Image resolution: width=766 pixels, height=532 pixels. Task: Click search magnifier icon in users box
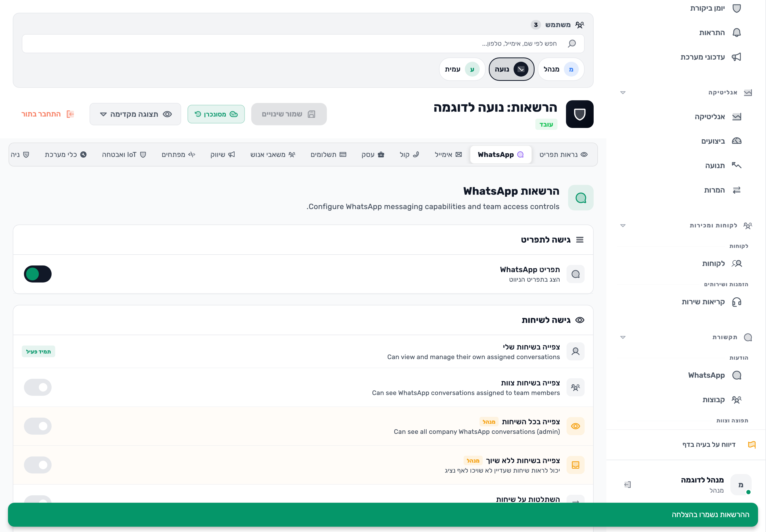click(x=572, y=44)
